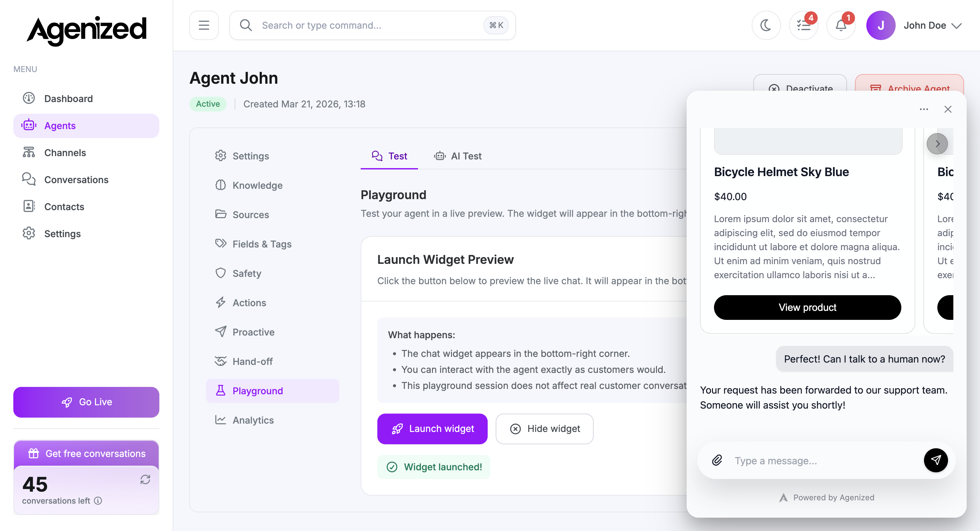This screenshot has width=980, height=531.
Task: Open notifications bell
Action: (x=841, y=25)
